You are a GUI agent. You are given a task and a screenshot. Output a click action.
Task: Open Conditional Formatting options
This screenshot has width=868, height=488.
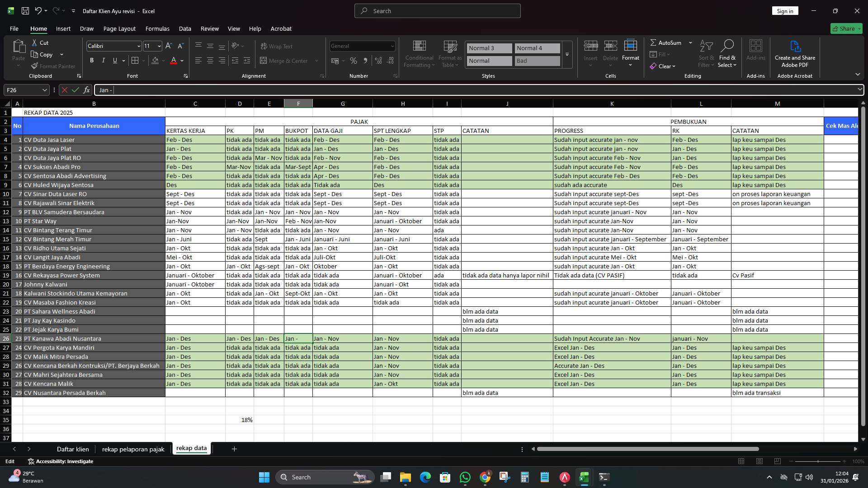point(419,53)
